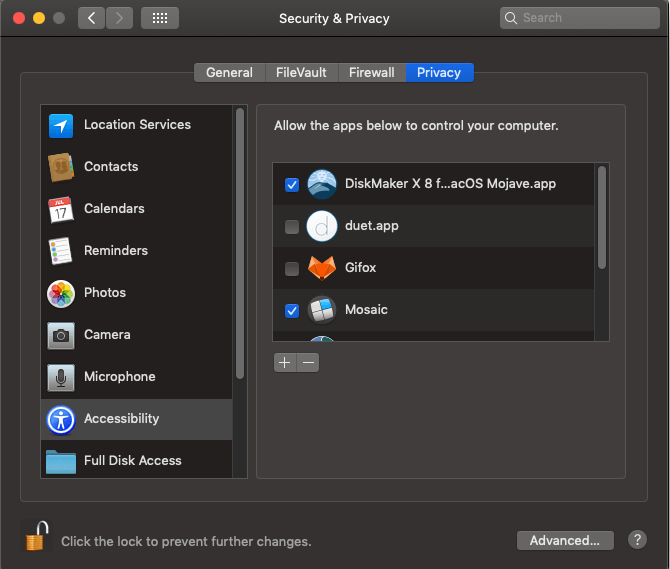Viewport: 670px width, 569px height.
Task: Enable the Gifox checkbox
Action: 292,269
